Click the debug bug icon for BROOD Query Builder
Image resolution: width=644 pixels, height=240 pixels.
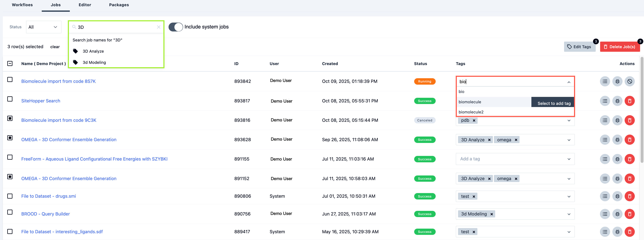pyautogui.click(x=617, y=214)
